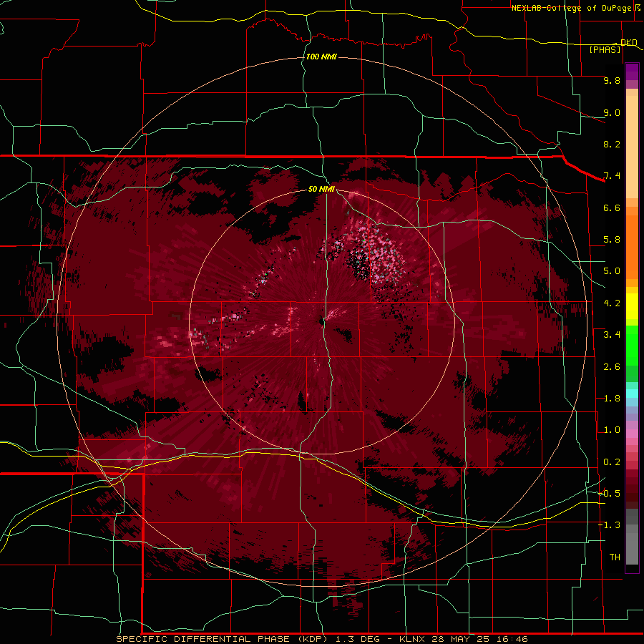Click the 6.6 value on color scale
Viewport: 644px width, 644px height.
pos(612,208)
